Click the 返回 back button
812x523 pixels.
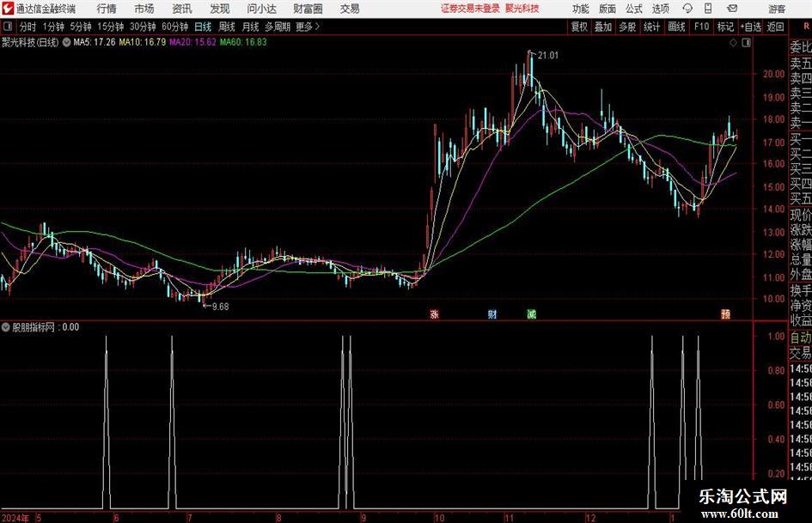click(775, 27)
